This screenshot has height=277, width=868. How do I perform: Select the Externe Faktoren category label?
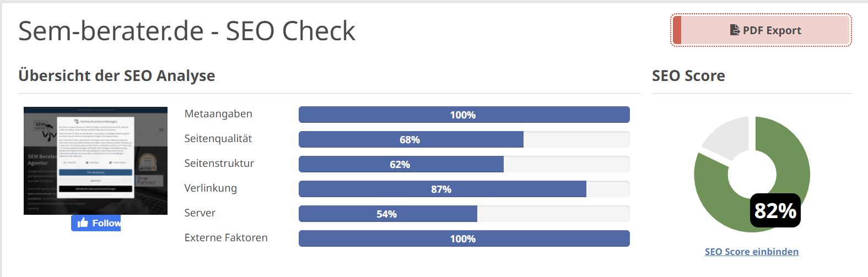click(x=226, y=238)
